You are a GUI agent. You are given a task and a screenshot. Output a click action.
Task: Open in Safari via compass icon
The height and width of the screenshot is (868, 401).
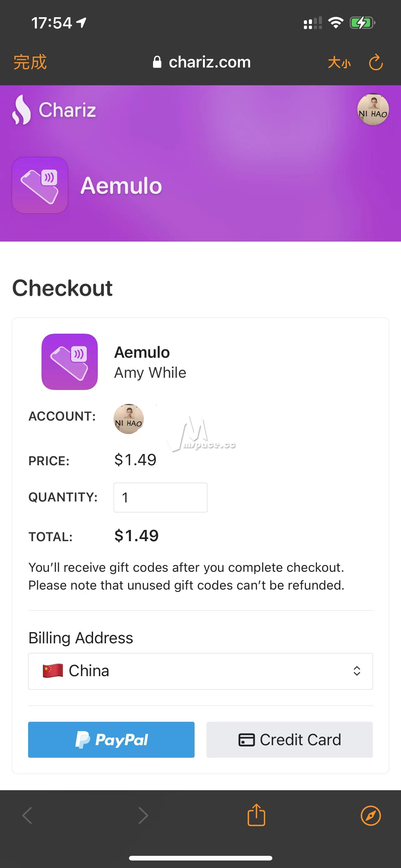[370, 816]
